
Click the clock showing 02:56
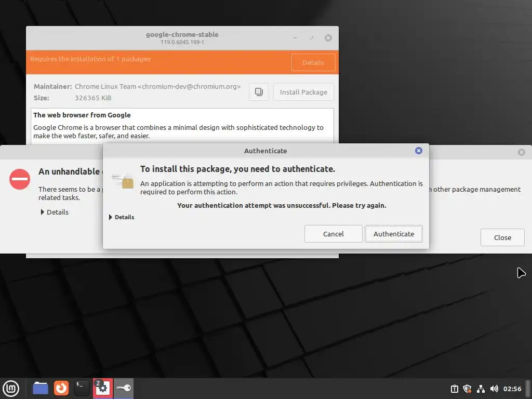coord(512,389)
